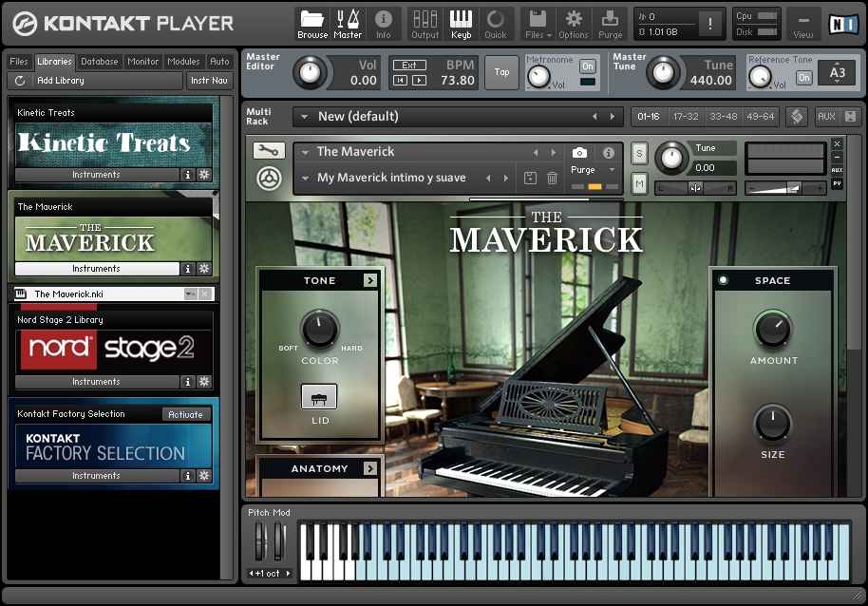
Task: Click the Tap tempo button
Action: pos(501,72)
